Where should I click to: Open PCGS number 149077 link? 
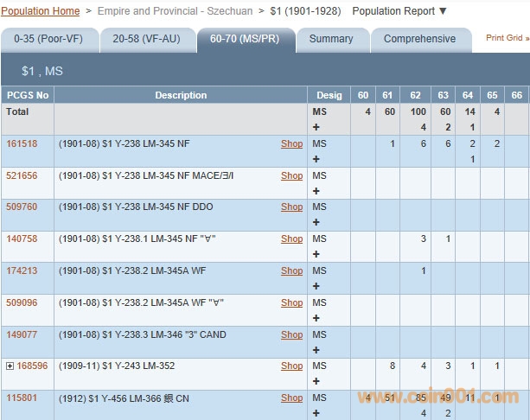tap(22, 334)
